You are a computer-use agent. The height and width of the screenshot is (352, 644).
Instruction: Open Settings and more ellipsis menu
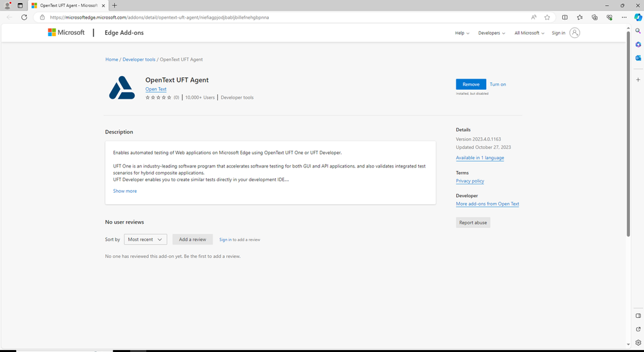click(624, 17)
